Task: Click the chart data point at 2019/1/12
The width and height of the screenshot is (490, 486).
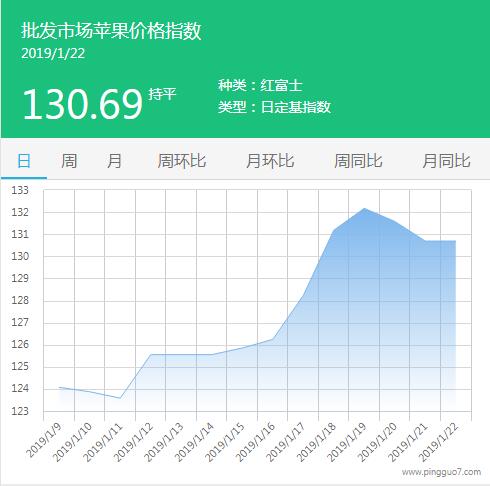Action: click(151, 354)
